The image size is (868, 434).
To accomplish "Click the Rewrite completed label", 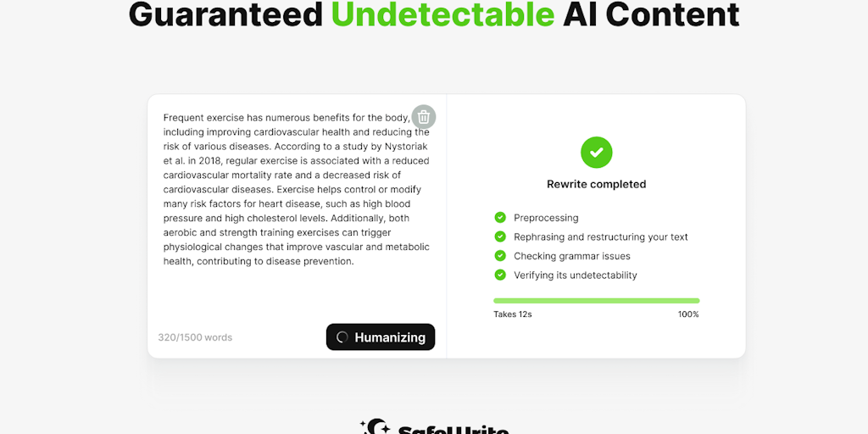I will (596, 184).
